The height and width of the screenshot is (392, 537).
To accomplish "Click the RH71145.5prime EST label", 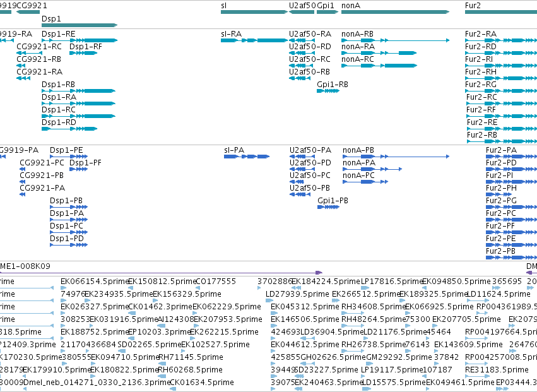I will pyautogui.click(x=191, y=357).
